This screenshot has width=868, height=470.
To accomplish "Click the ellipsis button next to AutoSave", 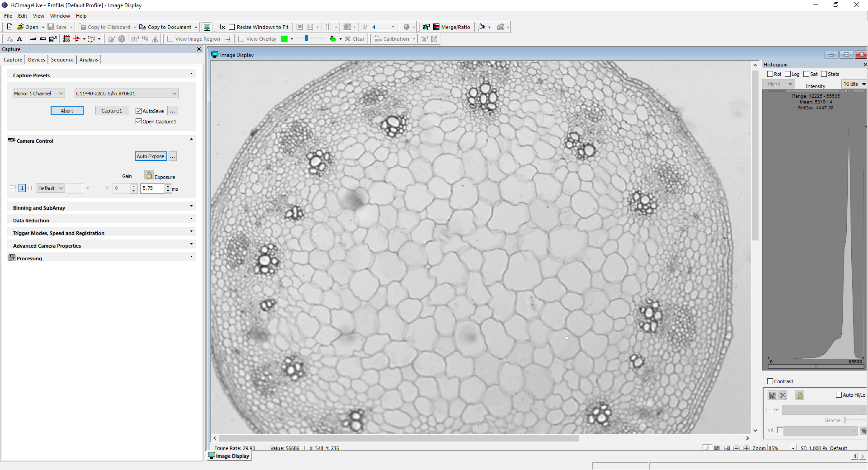I will (173, 111).
